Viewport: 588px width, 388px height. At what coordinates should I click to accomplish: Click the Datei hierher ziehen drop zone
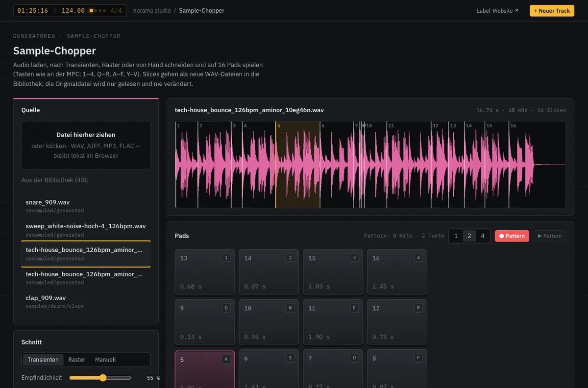(86, 145)
